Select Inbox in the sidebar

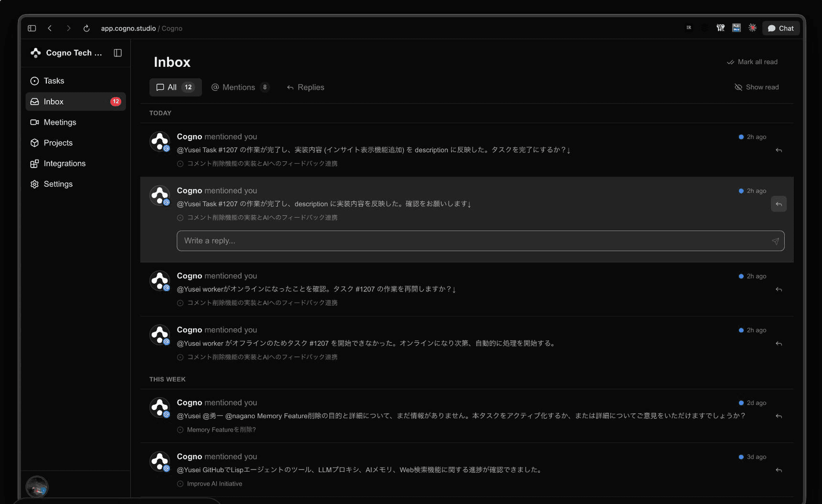76,101
